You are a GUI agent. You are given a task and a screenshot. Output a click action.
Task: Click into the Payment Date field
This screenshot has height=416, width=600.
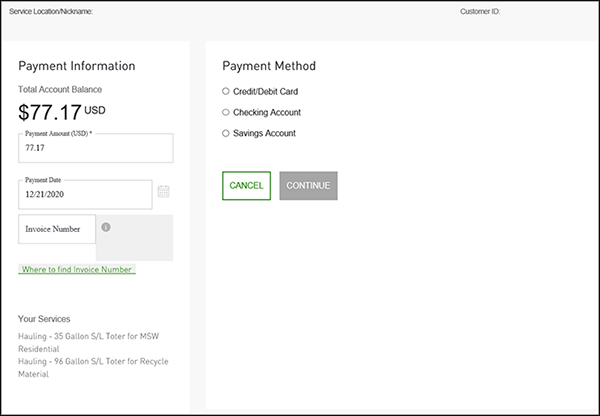point(85,194)
